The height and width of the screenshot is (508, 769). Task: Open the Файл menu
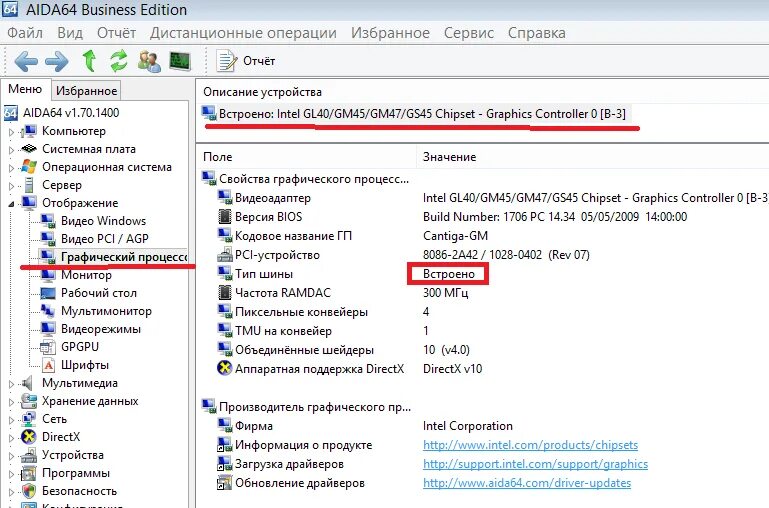tap(25, 33)
